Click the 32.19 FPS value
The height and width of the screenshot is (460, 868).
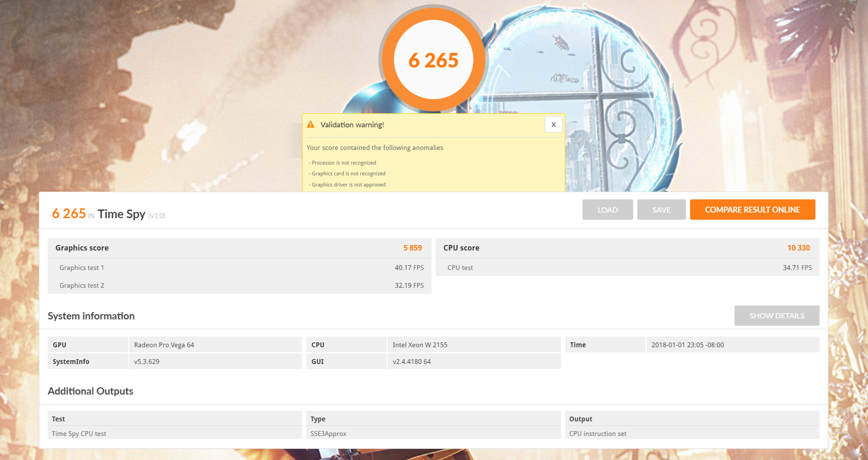pos(409,285)
